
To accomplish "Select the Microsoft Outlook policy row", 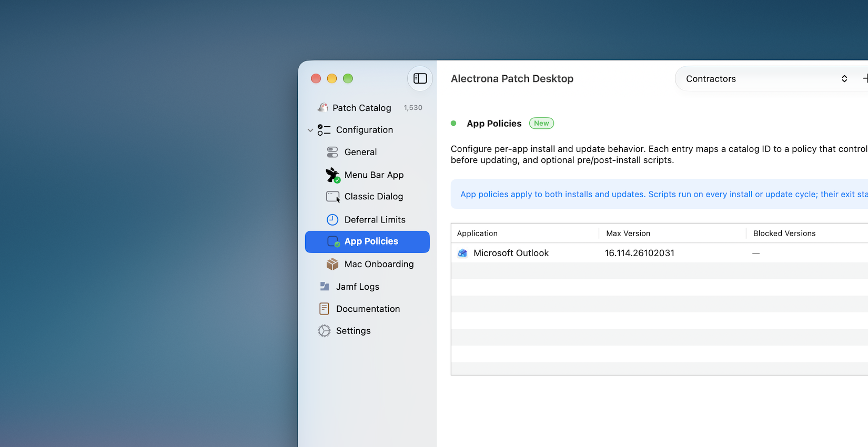I will coord(660,253).
